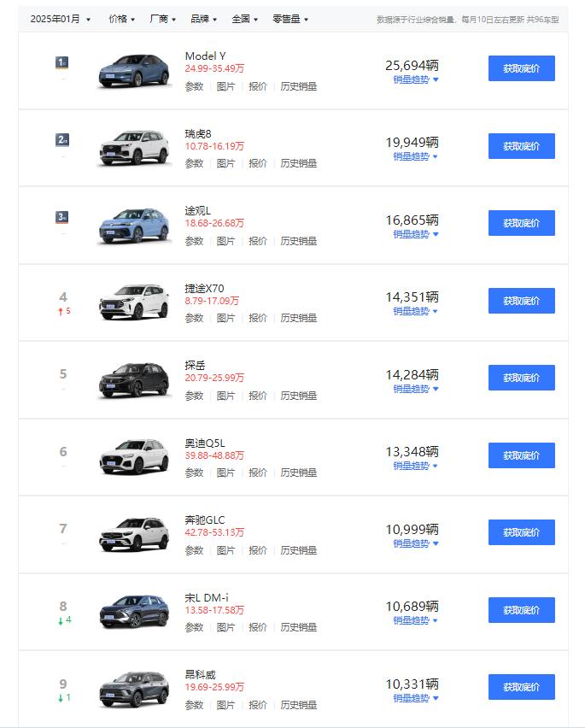
Task: Click the rank 2 badge icon
Action: (61, 139)
